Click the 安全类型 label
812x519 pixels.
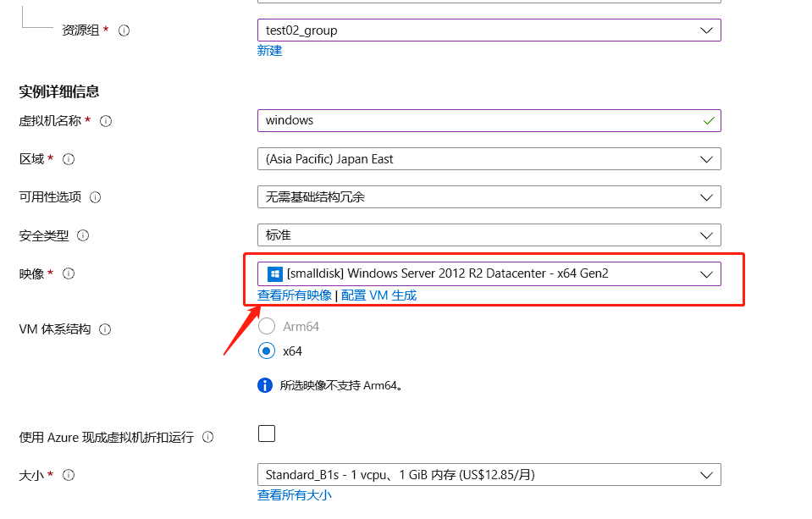coord(43,235)
